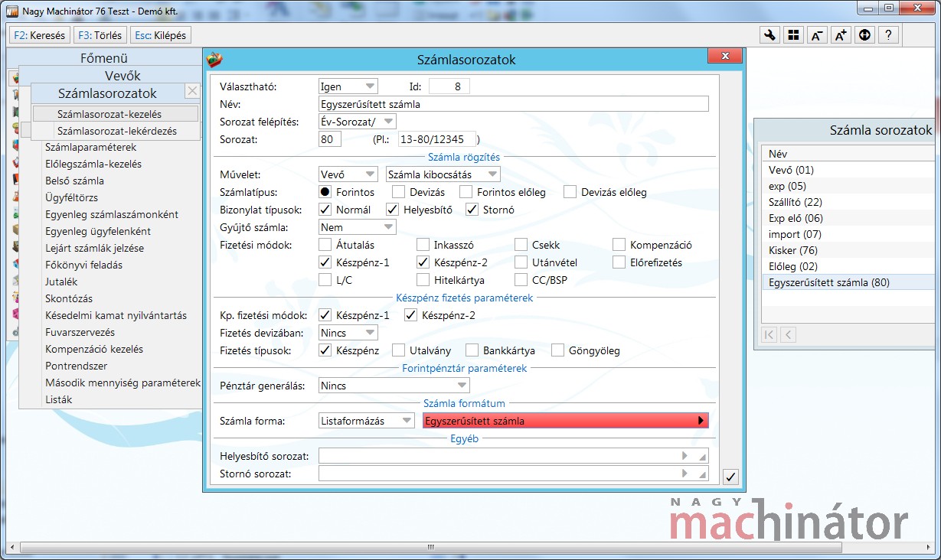Select Számlasorozat-kezelés menu item

pyautogui.click(x=116, y=114)
